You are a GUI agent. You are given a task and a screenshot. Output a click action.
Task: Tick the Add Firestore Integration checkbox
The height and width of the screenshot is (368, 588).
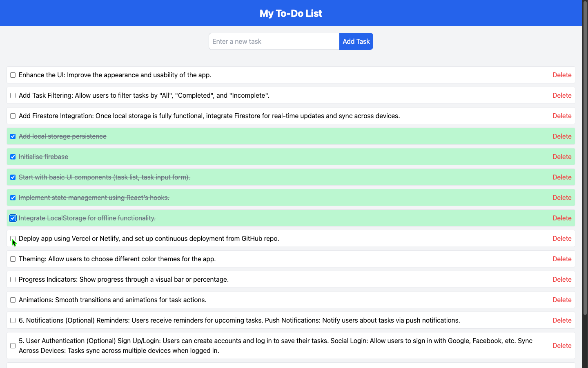point(13,116)
